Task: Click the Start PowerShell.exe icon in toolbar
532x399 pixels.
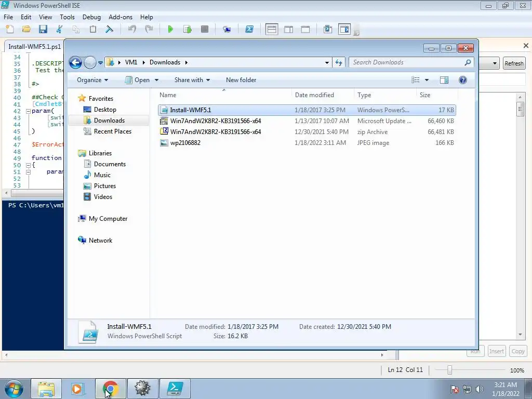Action: [x=249, y=29]
